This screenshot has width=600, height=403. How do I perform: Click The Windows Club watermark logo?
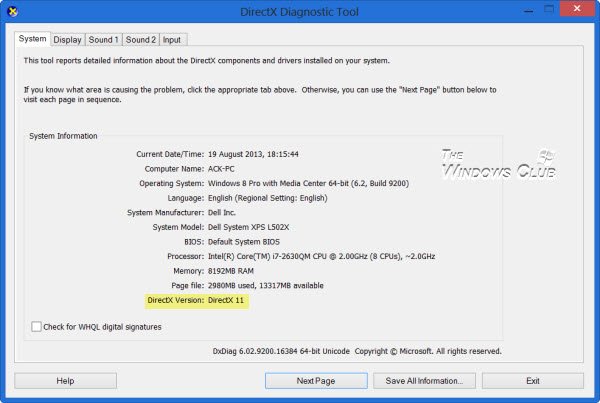(498, 167)
